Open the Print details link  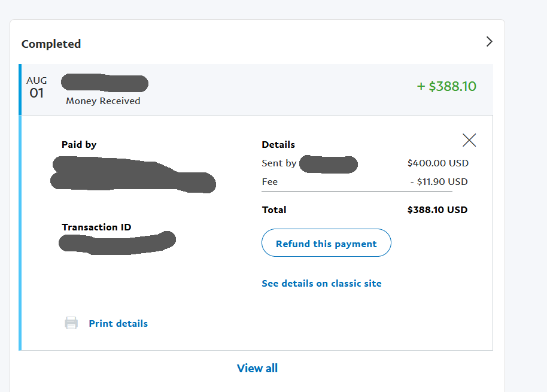118,324
